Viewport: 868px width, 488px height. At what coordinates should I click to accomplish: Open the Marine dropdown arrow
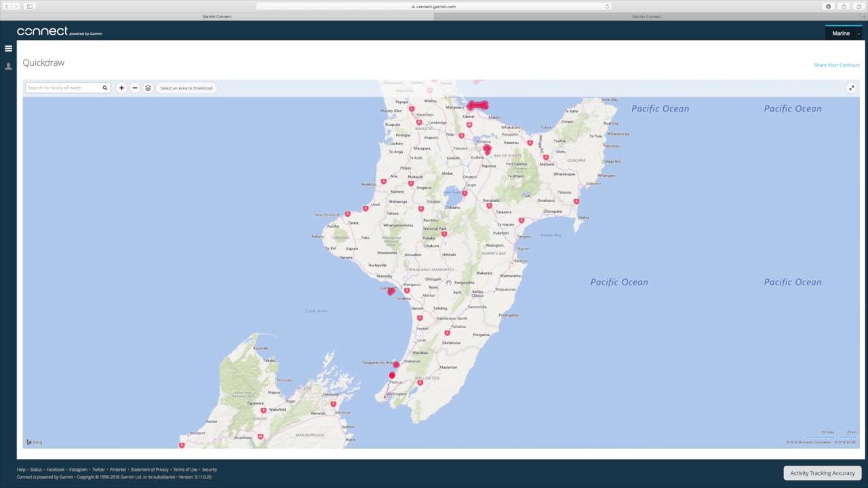[x=859, y=33]
